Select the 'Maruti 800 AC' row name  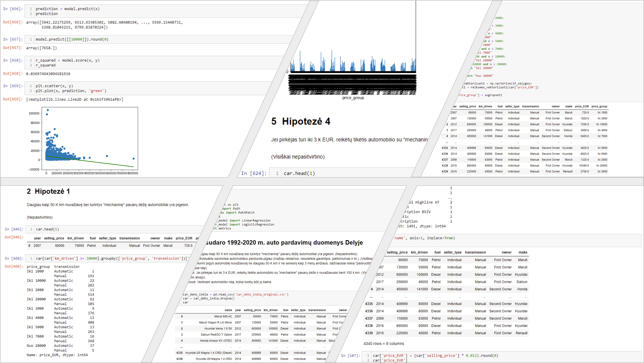point(223,317)
